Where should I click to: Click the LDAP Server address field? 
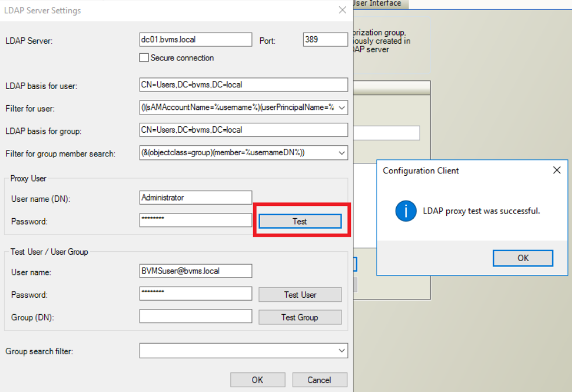(196, 40)
